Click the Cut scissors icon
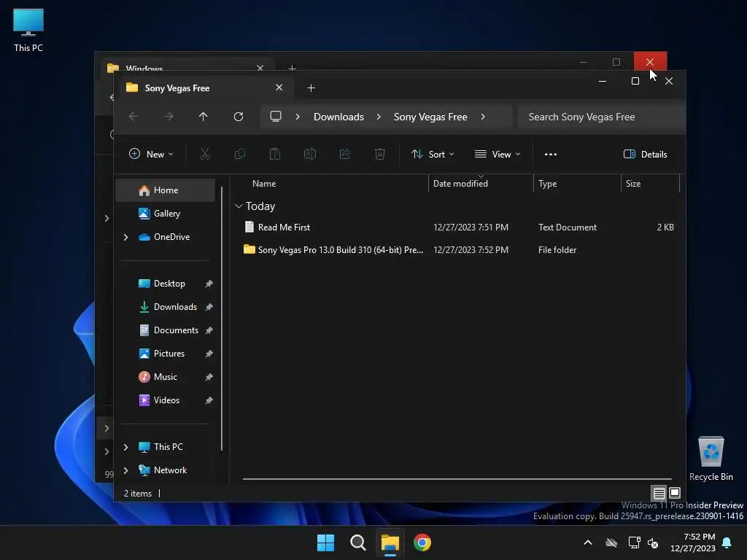 coord(204,154)
